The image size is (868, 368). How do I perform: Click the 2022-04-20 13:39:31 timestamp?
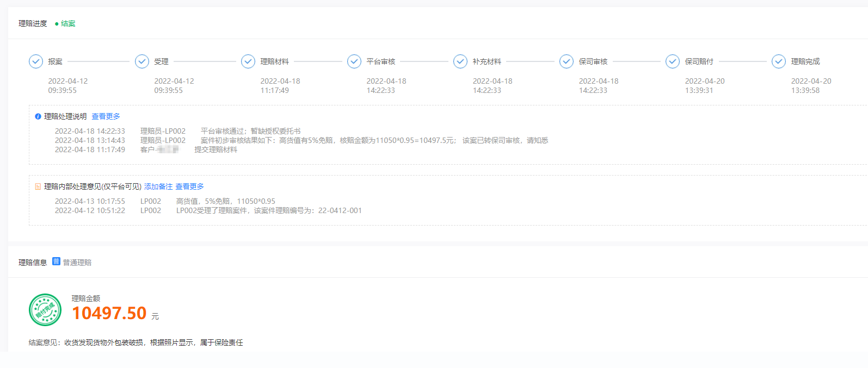705,86
